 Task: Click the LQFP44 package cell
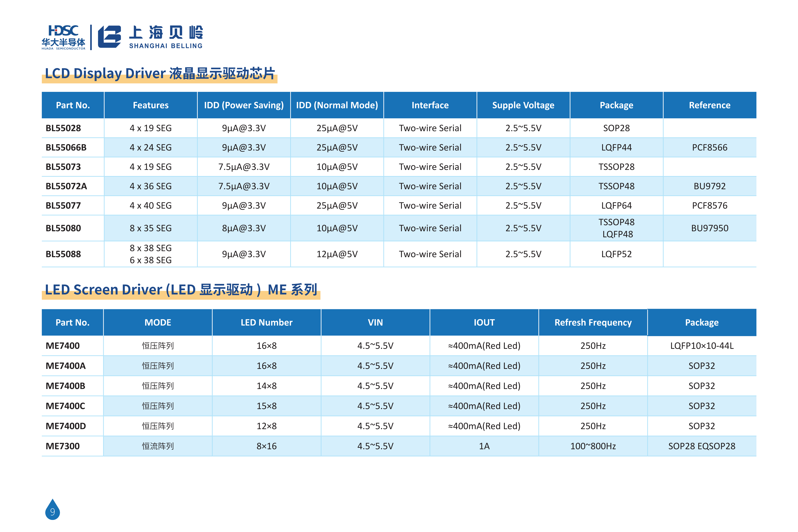[616, 148]
